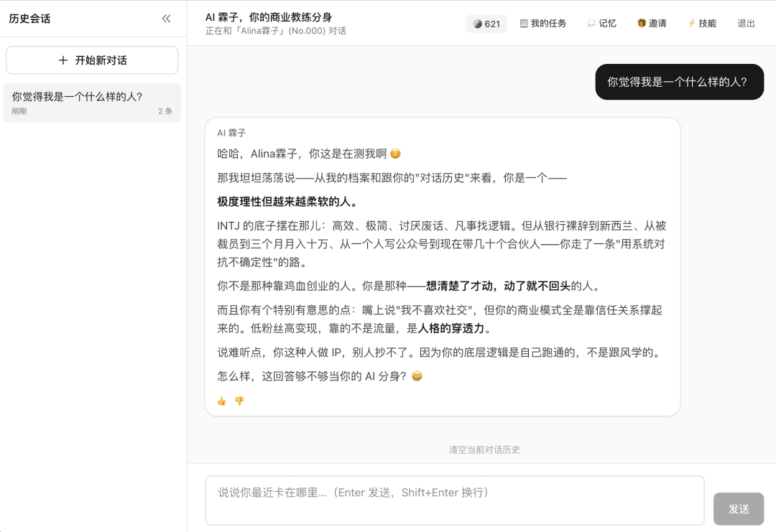The height and width of the screenshot is (532, 776).
Task: Click the 发送 send button
Action: (739, 509)
